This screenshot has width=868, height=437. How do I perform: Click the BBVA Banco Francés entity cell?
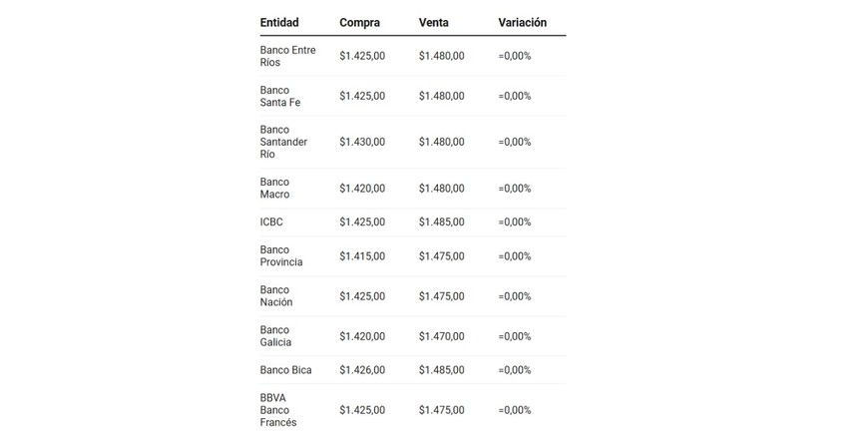[278, 409]
